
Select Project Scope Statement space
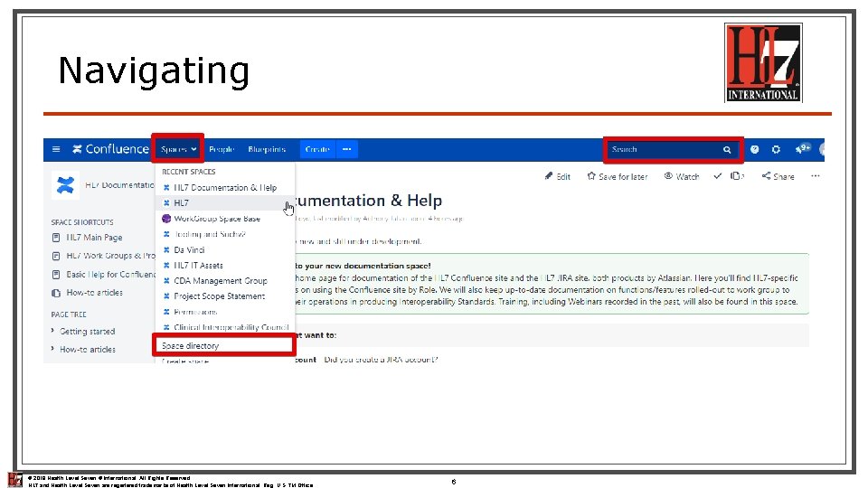tap(225, 296)
